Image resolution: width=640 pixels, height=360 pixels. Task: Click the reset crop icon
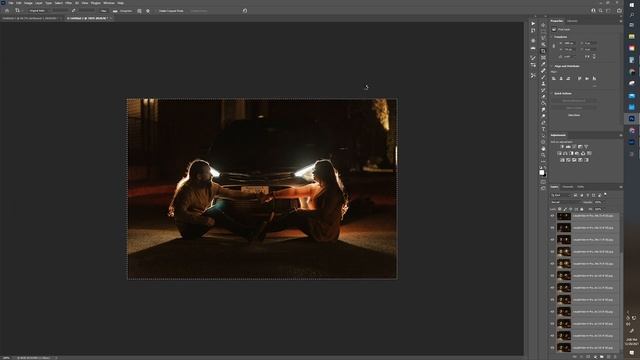tap(244, 11)
